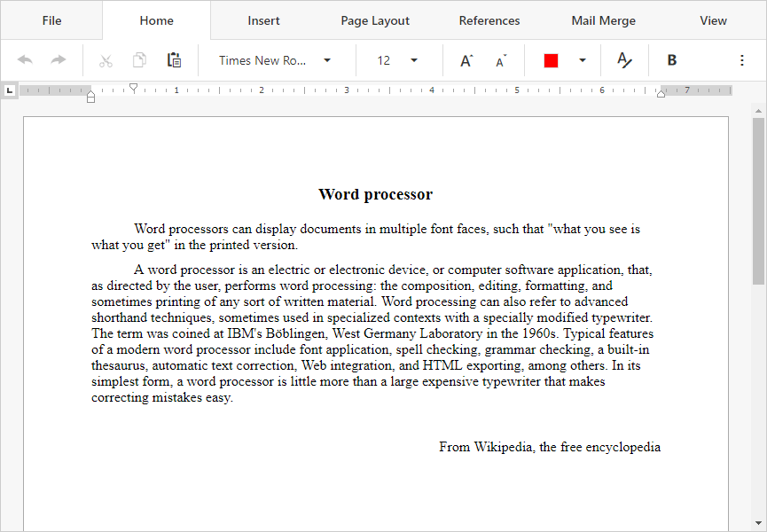Click the "From Wikipedia, the free encyclopedia" line
Viewport: 767px width, 532px height.
[550, 447]
